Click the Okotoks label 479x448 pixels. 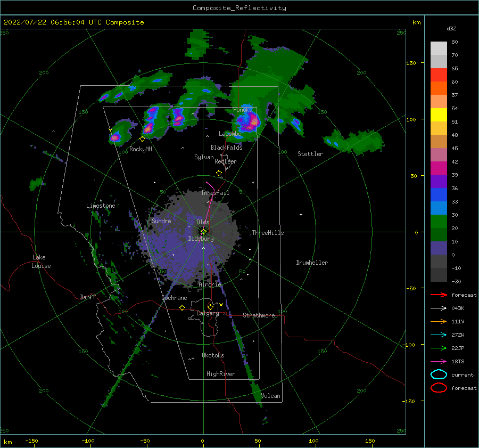click(x=213, y=355)
